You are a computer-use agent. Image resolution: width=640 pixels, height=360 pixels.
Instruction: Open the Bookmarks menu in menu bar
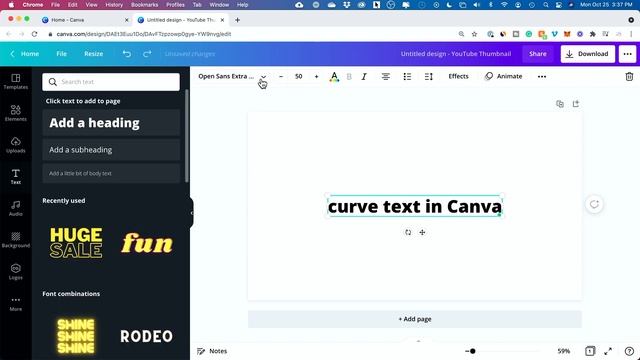click(x=144, y=5)
